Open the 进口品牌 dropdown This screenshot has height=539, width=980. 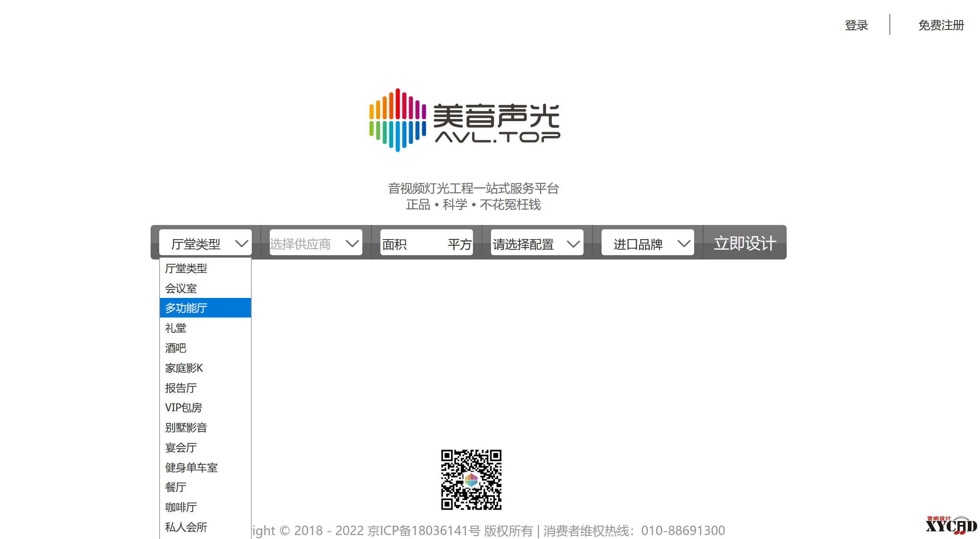click(x=647, y=243)
